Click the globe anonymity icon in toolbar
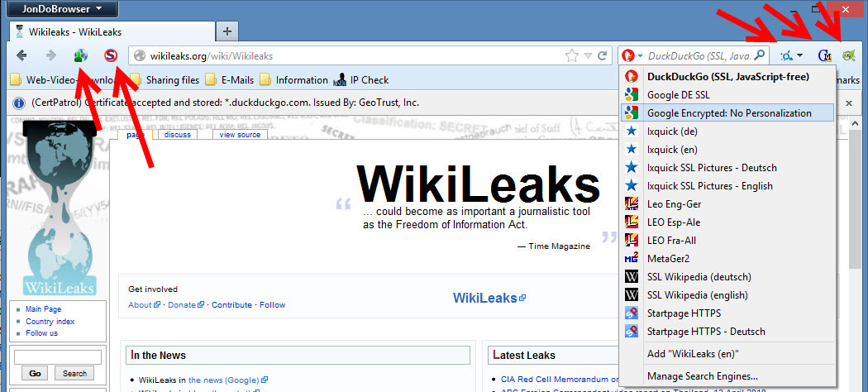Screen dimensions: 868x392 click(x=81, y=55)
